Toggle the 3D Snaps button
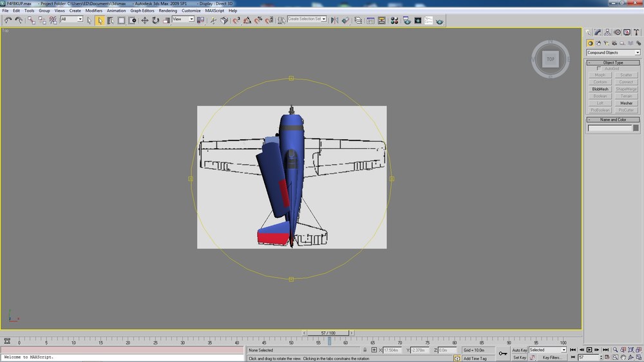This screenshot has height=362, width=644. click(236, 20)
